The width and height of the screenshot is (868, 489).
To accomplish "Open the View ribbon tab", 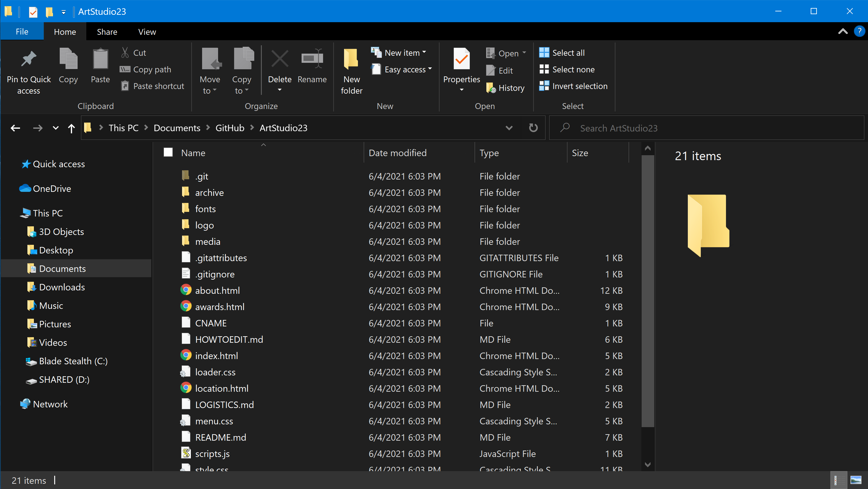I will point(147,32).
